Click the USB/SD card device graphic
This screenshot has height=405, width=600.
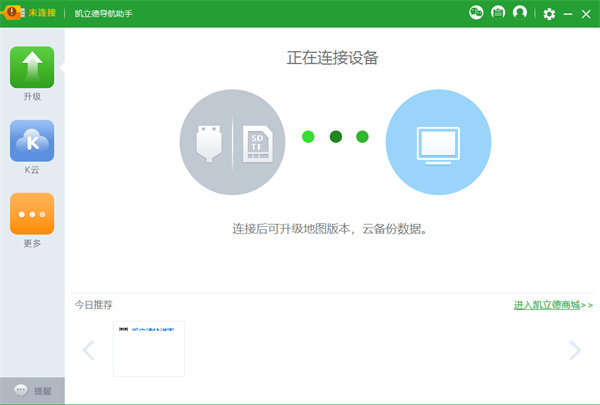coord(232,143)
